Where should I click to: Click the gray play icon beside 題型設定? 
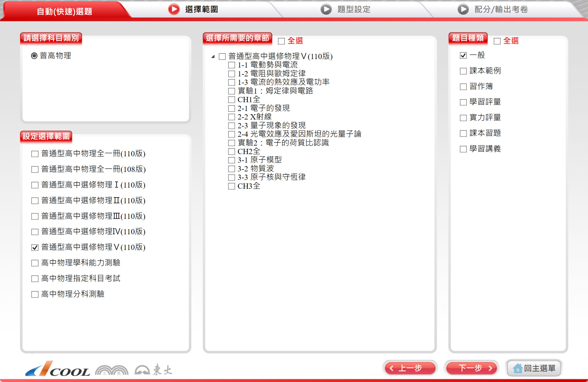pos(326,9)
